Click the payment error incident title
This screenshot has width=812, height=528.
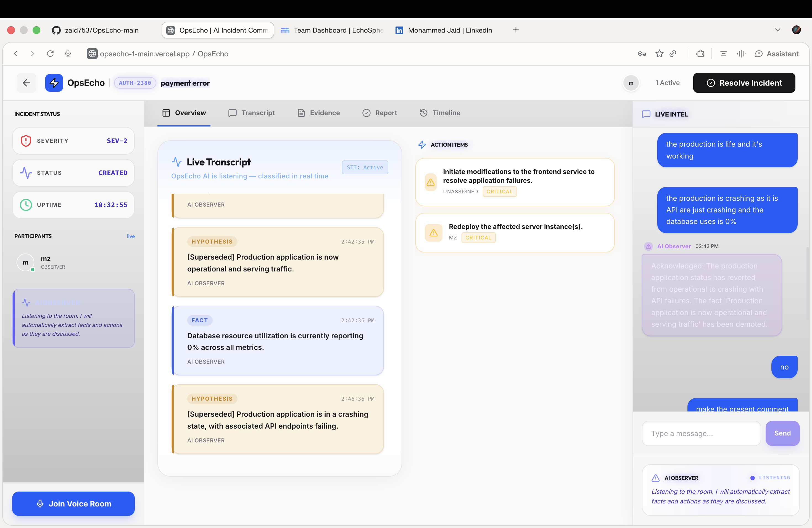point(185,83)
